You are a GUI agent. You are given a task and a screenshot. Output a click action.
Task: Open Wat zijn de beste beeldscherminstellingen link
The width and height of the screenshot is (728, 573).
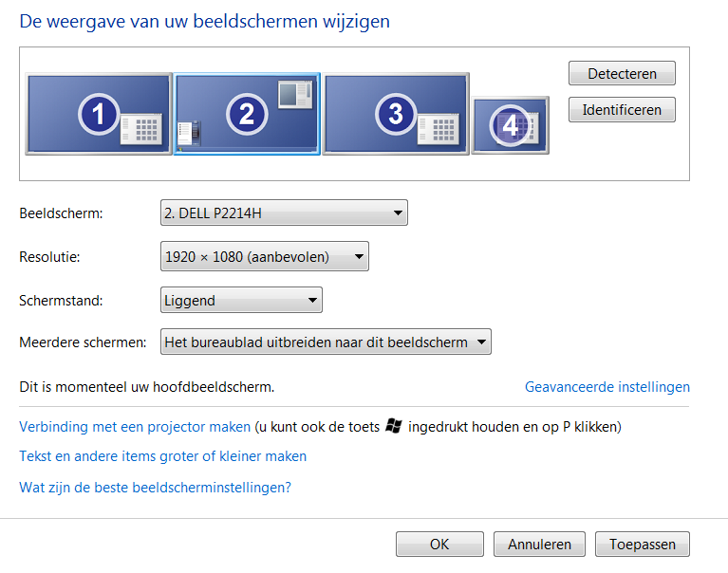155,488
